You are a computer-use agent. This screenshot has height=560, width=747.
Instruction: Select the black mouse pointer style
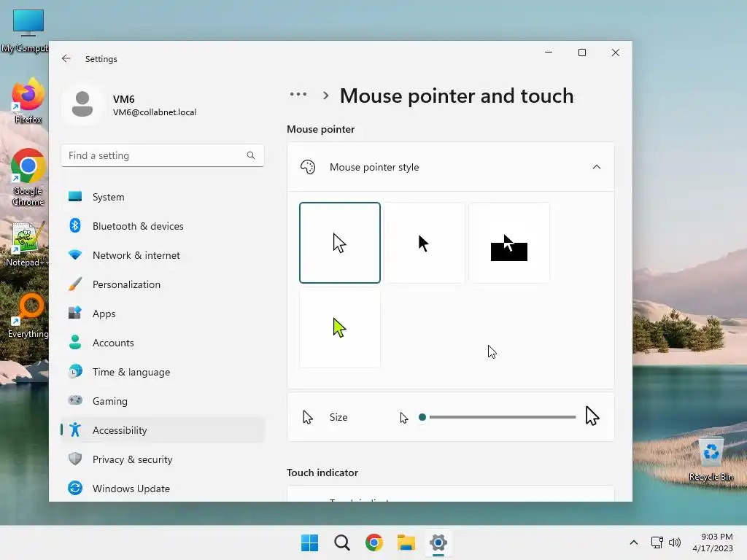(x=425, y=243)
